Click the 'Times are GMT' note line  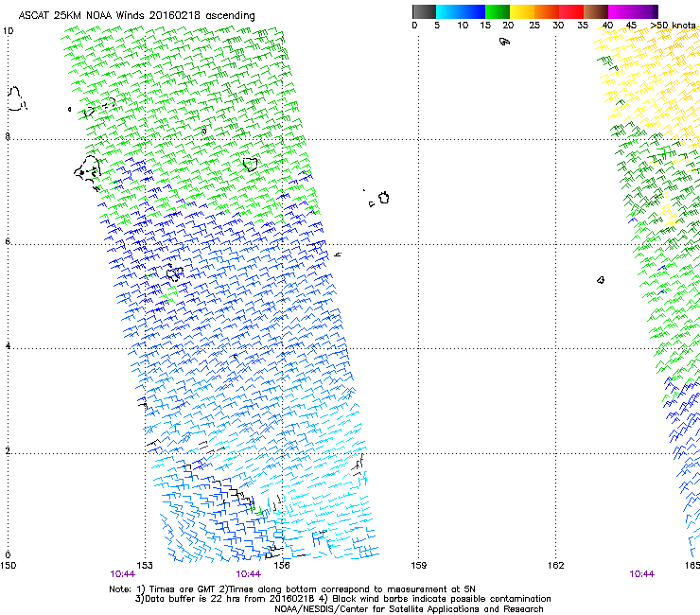(292, 589)
